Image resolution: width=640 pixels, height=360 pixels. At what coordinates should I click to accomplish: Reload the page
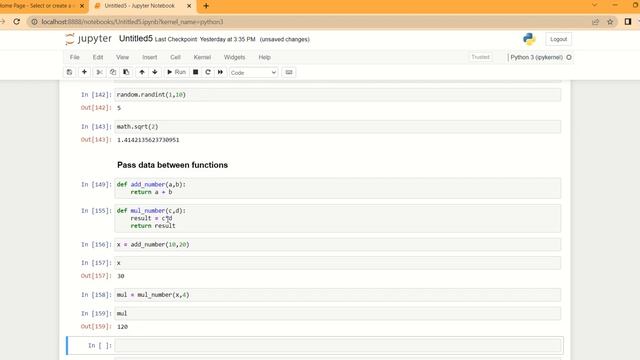[x=16, y=22]
